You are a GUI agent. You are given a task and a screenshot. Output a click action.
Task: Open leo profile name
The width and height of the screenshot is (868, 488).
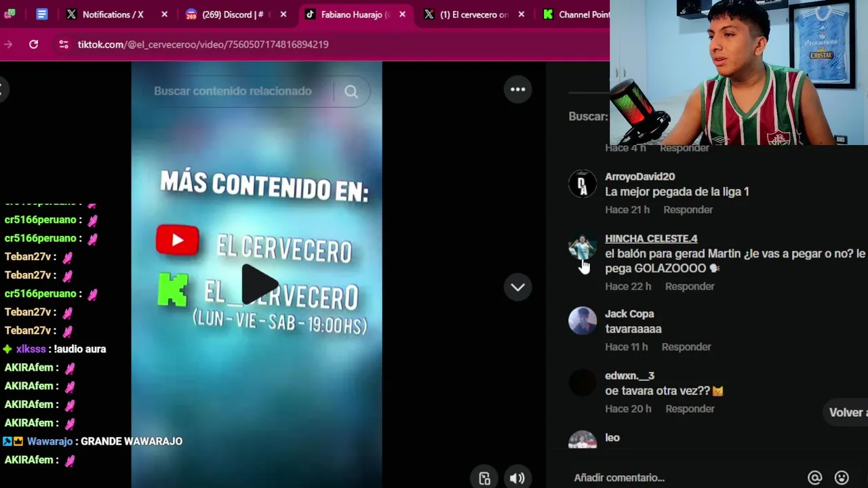click(x=612, y=437)
